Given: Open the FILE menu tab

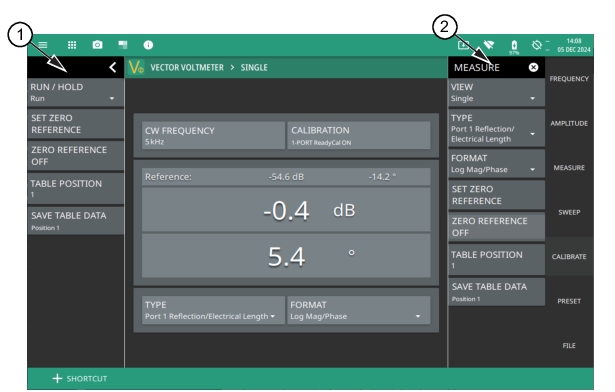Looking at the screenshot, I should (x=569, y=346).
